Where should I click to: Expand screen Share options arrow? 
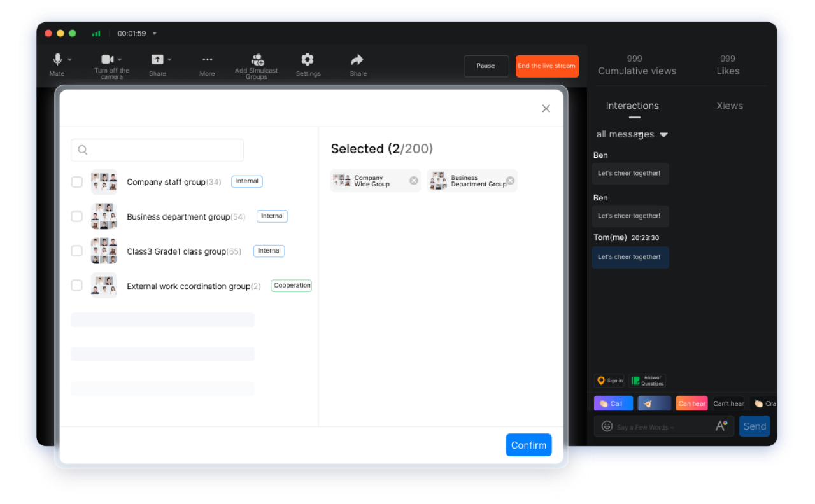tap(169, 60)
